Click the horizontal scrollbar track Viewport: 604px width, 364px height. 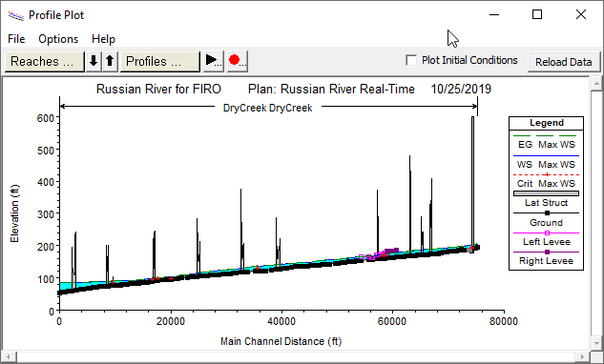coord(297,356)
